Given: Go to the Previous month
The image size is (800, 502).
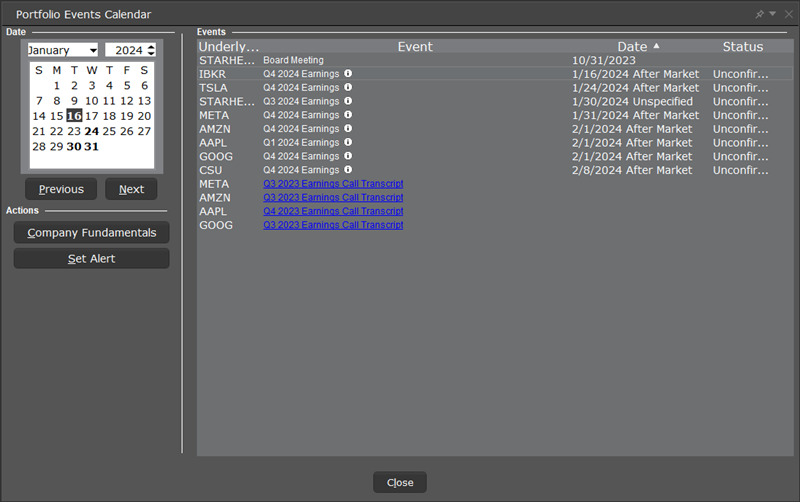Looking at the screenshot, I should pyautogui.click(x=61, y=189).
